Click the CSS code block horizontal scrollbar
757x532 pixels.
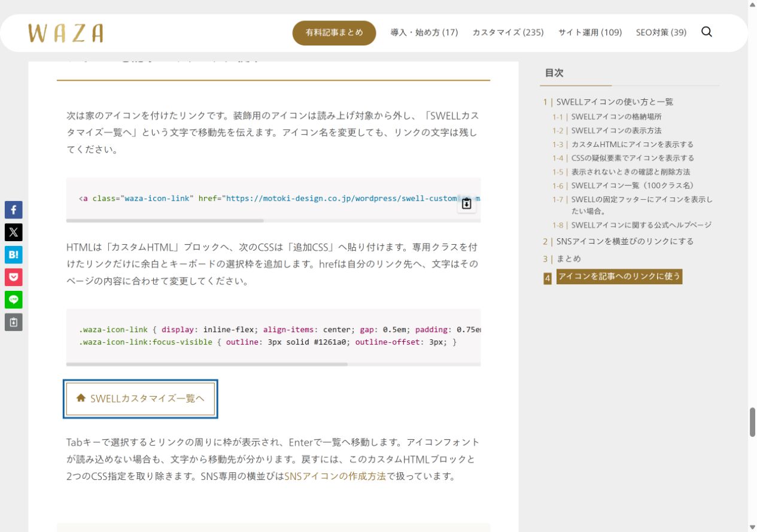(x=207, y=364)
